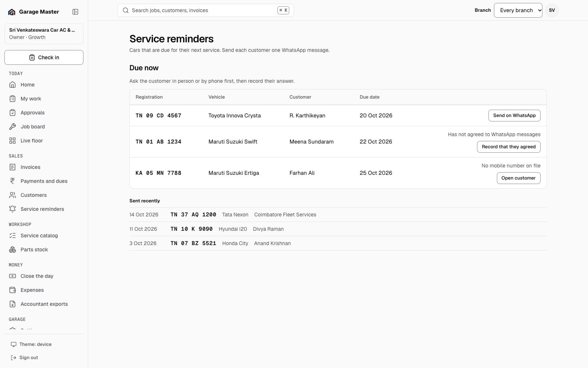Open Service catalog
The height and width of the screenshot is (368, 588).
point(44,236)
